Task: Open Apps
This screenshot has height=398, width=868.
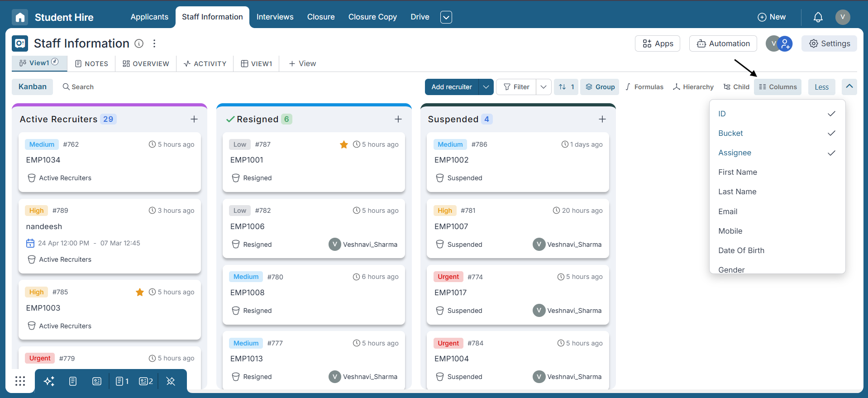Action: 658,43
